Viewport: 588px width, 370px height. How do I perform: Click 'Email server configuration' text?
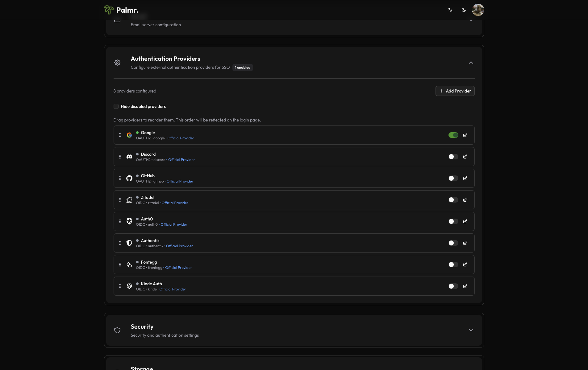(156, 25)
